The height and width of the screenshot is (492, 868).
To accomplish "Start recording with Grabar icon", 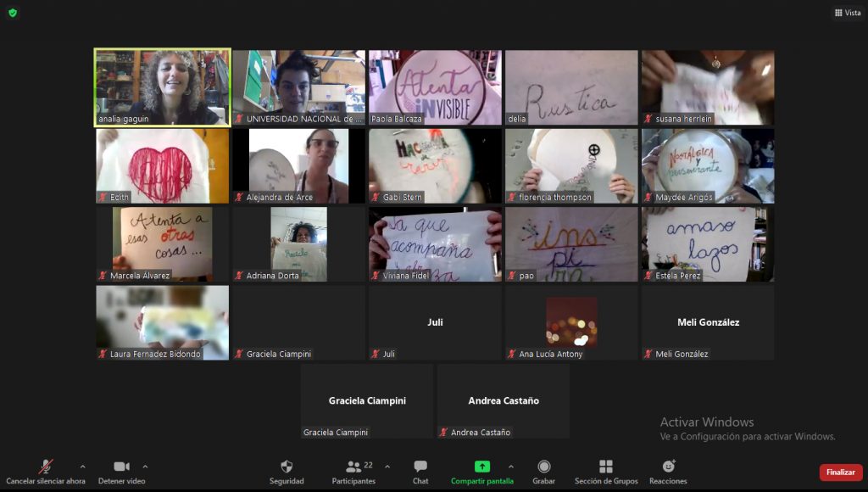I will pyautogui.click(x=544, y=467).
